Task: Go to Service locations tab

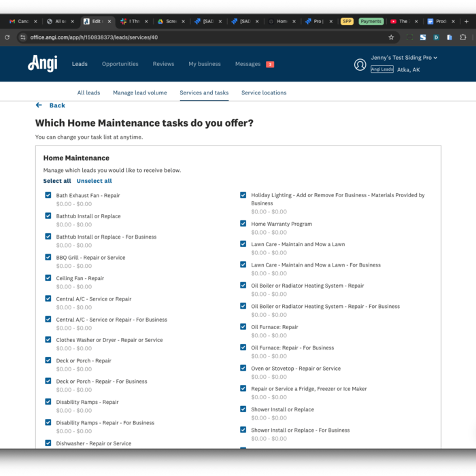Action: coord(264,92)
